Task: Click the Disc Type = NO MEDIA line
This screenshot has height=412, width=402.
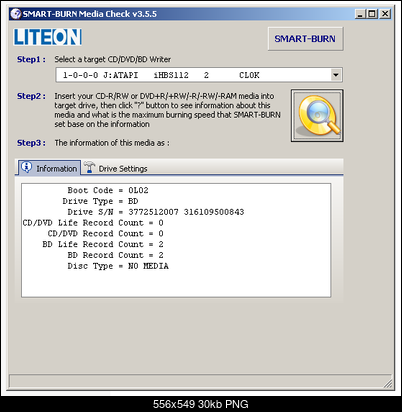Action: point(118,266)
